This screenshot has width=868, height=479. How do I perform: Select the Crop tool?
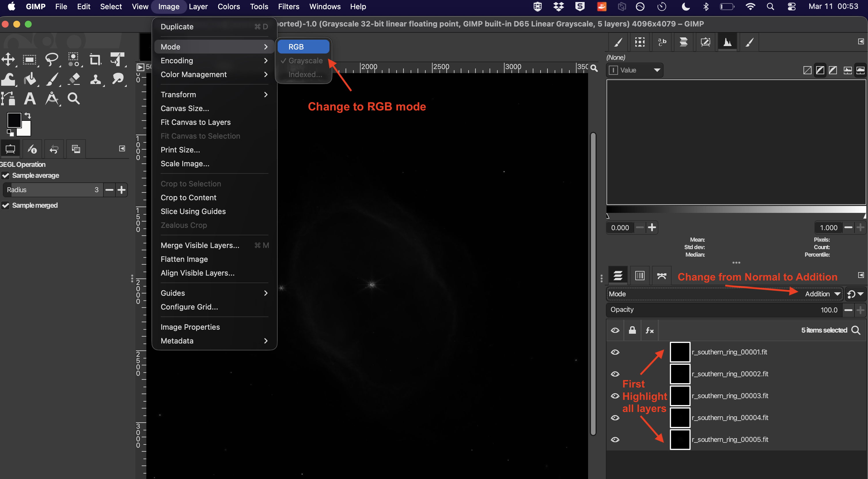(95, 60)
